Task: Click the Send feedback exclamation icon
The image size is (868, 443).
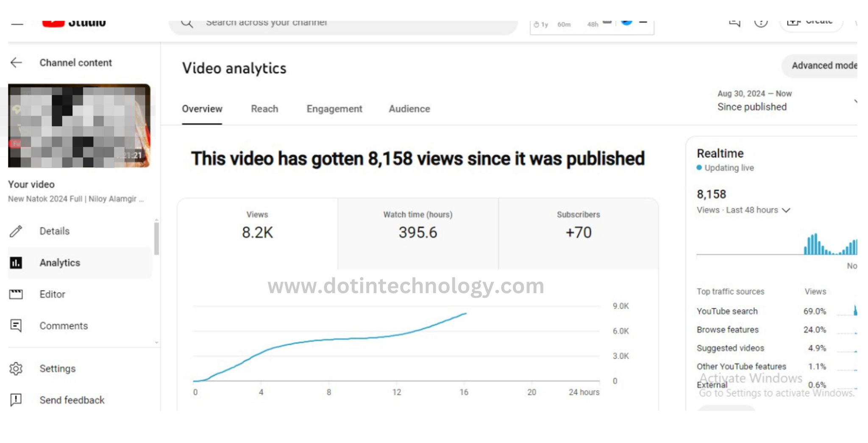Action: [x=16, y=400]
